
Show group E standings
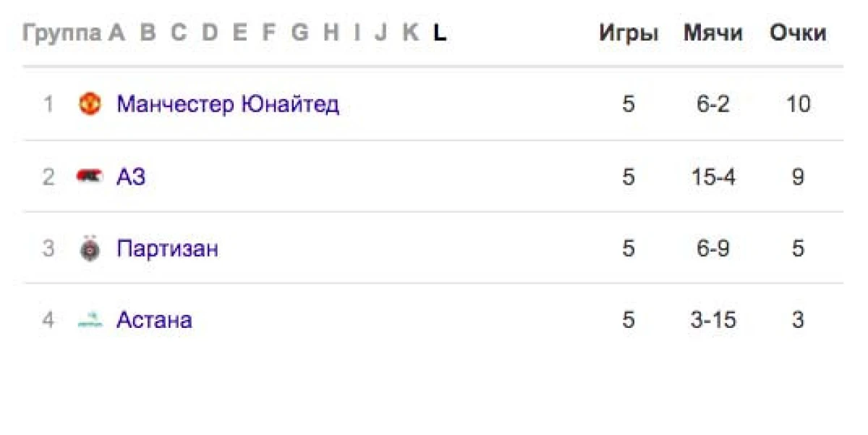coord(240,33)
